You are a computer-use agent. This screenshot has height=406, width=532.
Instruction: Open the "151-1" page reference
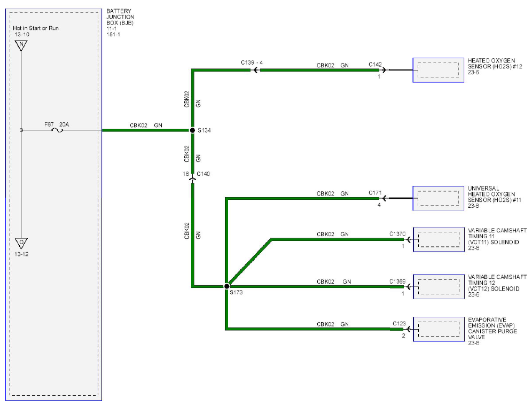click(x=113, y=34)
